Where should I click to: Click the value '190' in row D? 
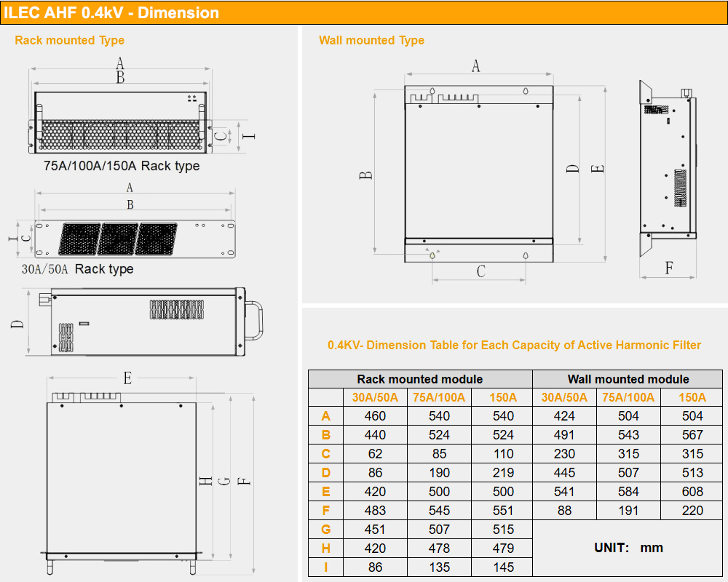(x=439, y=473)
